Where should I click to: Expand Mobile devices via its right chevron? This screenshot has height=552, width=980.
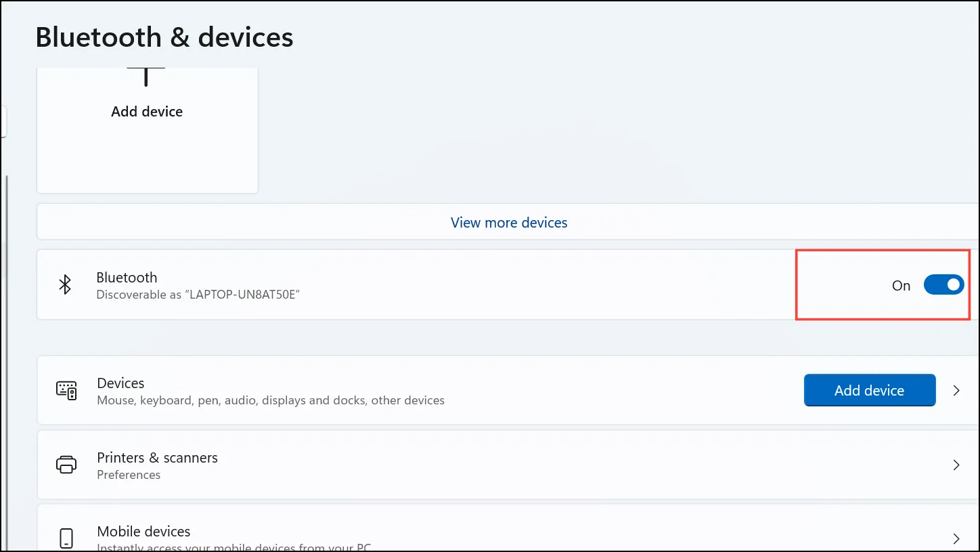coord(956,538)
